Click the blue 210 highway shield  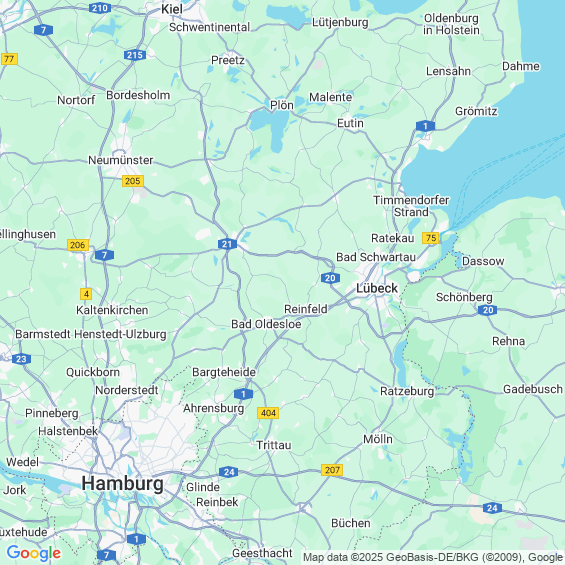click(100, 8)
